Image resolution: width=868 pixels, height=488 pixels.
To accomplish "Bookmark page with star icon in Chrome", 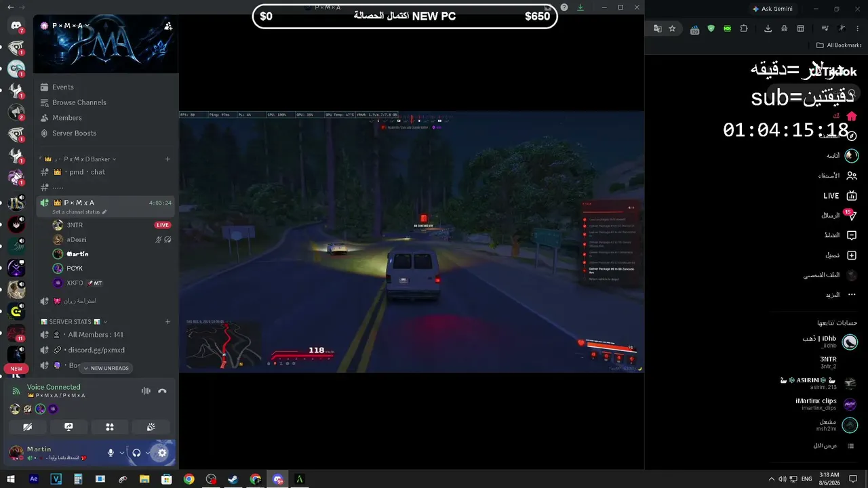I will coord(672,28).
